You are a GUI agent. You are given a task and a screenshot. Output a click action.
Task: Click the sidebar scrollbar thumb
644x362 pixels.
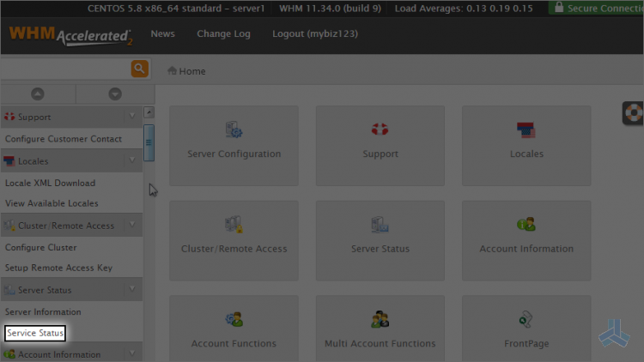click(149, 143)
